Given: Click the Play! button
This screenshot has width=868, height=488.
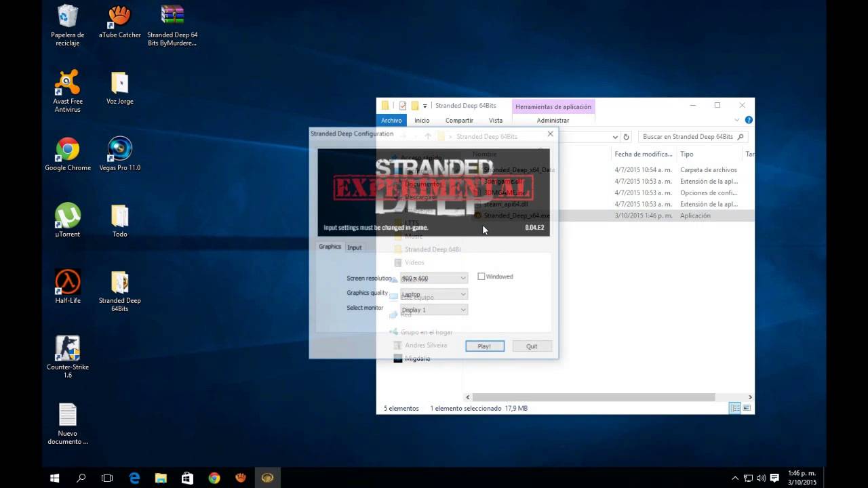Looking at the screenshot, I should 485,346.
